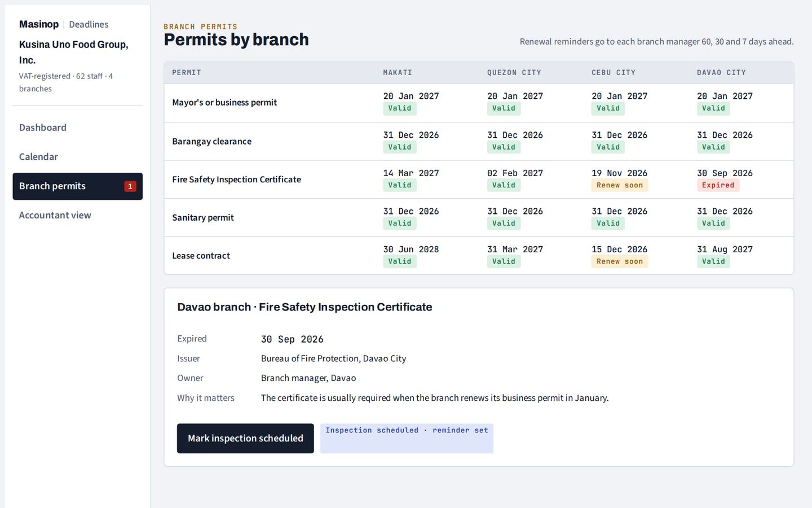The height and width of the screenshot is (508, 812).
Task: Select the Sanitary permit row label
Action: [x=203, y=217]
